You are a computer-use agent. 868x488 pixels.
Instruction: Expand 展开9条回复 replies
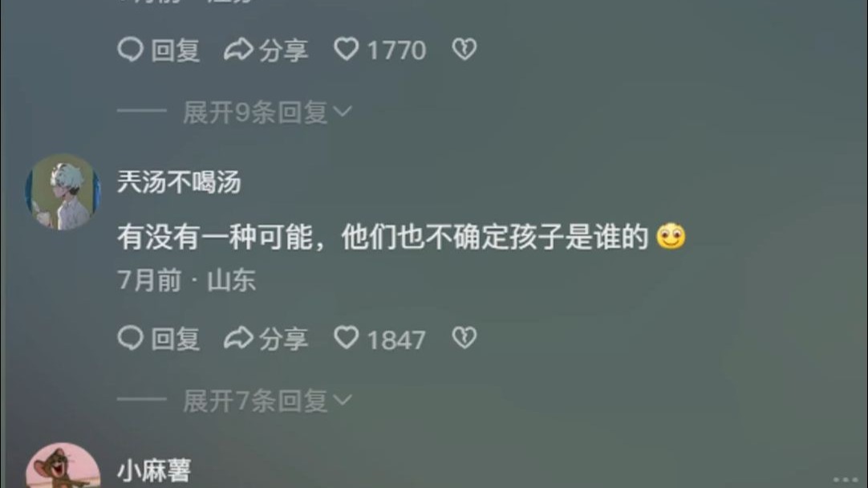pyautogui.click(x=267, y=112)
